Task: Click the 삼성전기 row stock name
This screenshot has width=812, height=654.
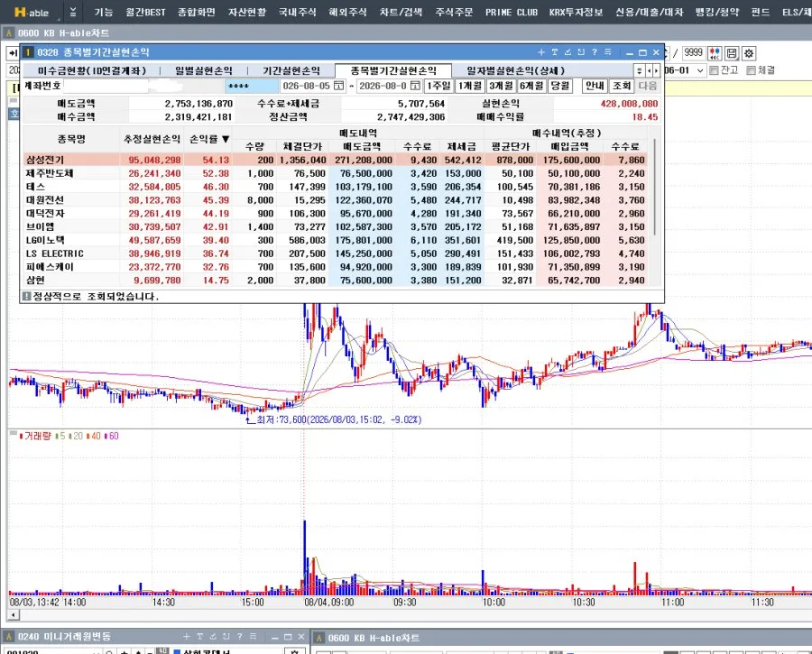Action: click(45, 160)
